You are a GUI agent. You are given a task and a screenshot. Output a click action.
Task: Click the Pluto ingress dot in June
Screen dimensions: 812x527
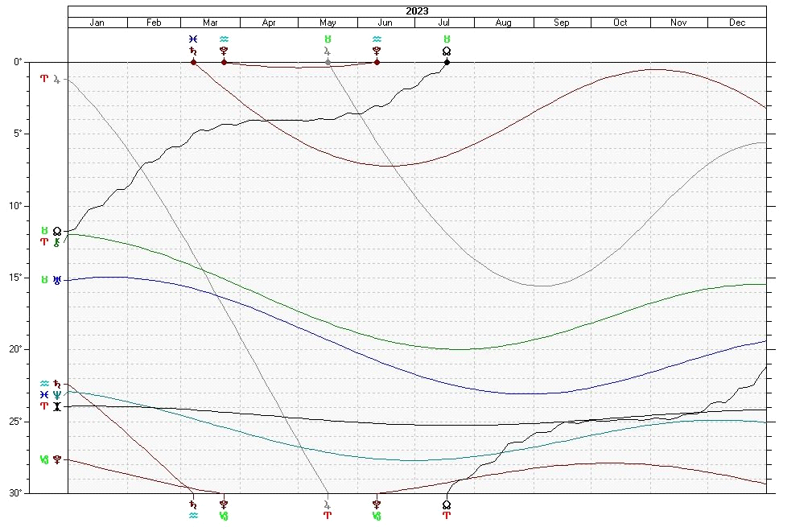[377, 62]
